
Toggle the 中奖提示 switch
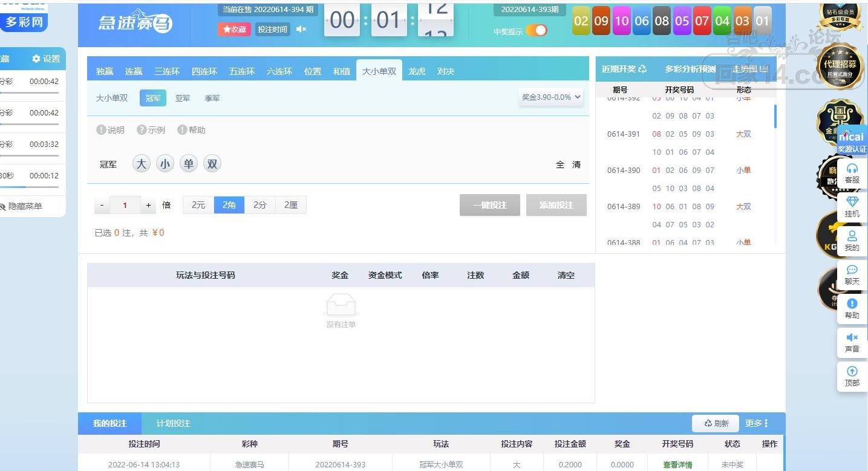[537, 31]
